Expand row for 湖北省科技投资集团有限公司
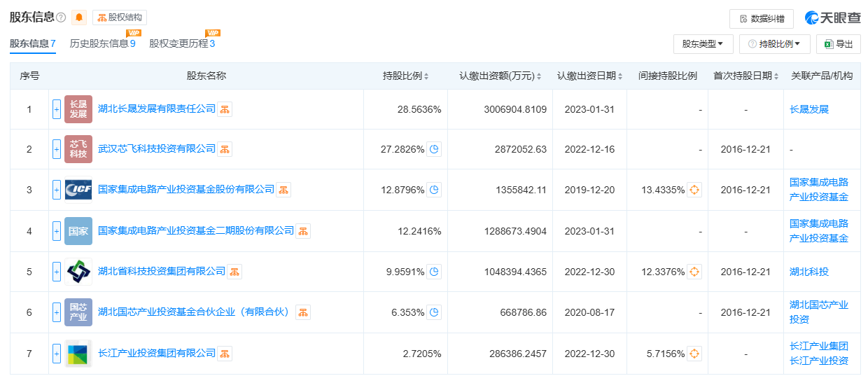The image size is (868, 376). tap(57, 272)
